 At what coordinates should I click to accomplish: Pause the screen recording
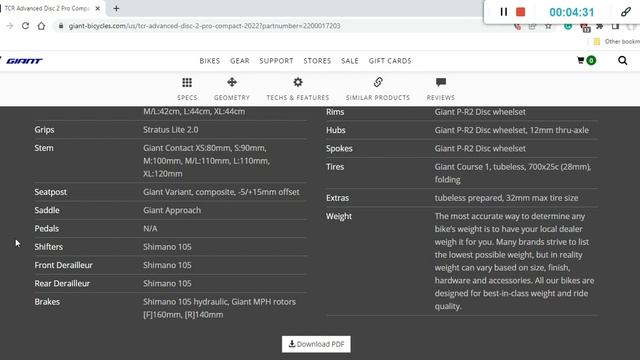(504, 12)
